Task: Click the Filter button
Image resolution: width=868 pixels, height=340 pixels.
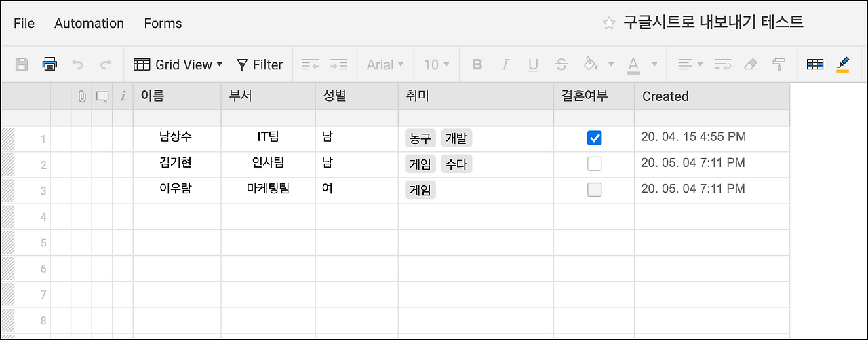Action: tap(260, 64)
